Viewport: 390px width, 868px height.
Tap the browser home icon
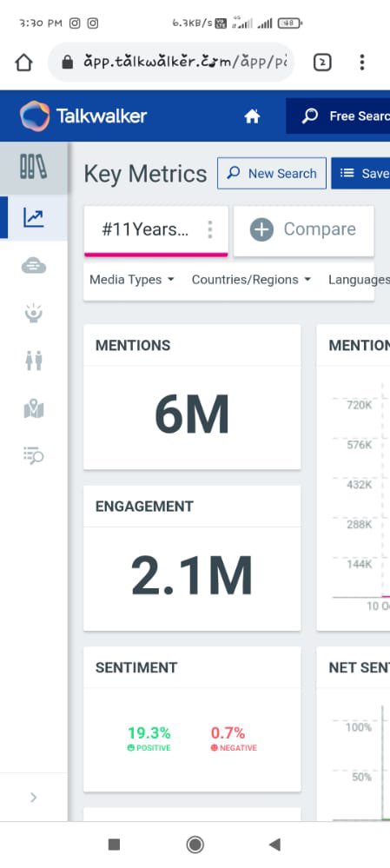click(x=23, y=63)
